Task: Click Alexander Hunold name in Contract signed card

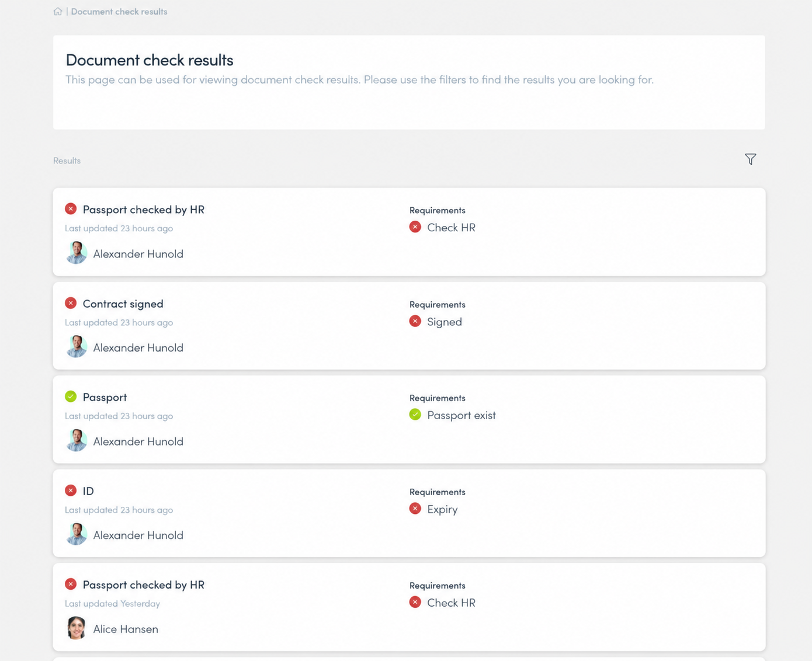Action: (x=138, y=347)
